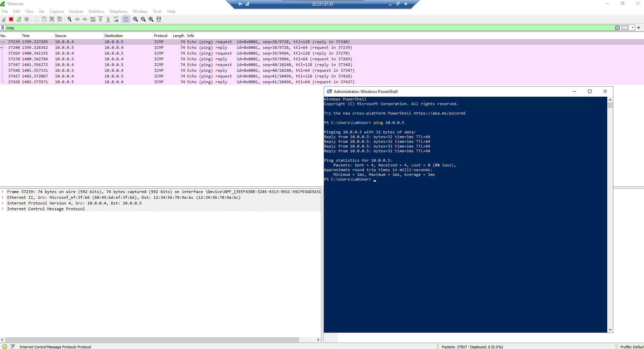Viewport: 644px width, 349px height.
Task: Open the display filter bookmarks menu
Action: [x=3, y=28]
